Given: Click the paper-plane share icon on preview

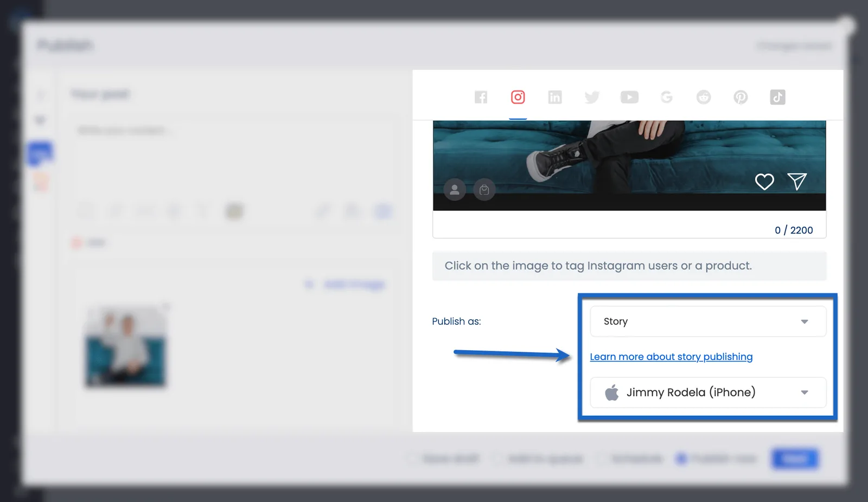Looking at the screenshot, I should pos(797,182).
